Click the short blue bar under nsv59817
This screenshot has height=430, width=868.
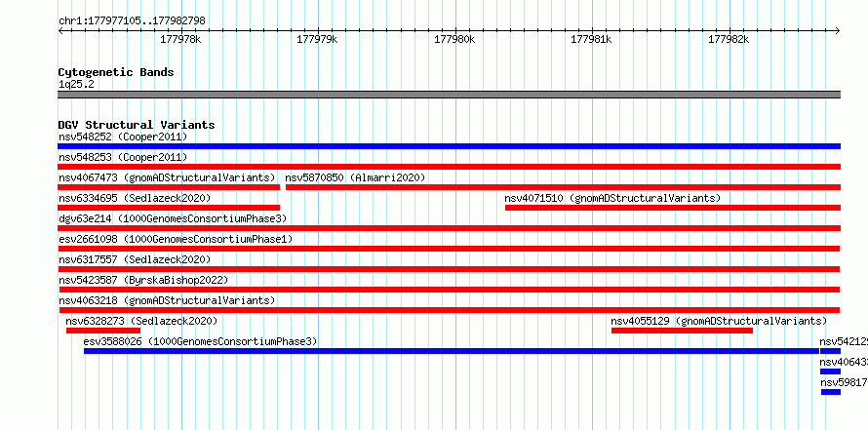pyautogui.click(x=831, y=392)
